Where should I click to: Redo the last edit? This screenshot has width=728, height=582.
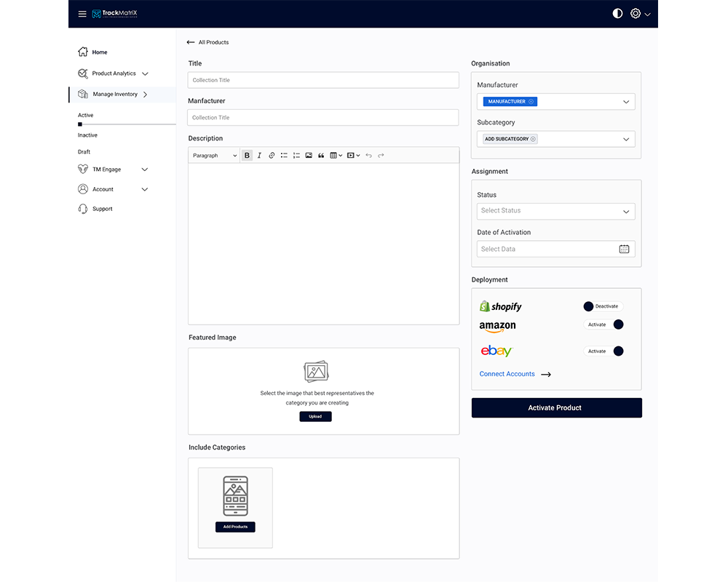coord(381,156)
